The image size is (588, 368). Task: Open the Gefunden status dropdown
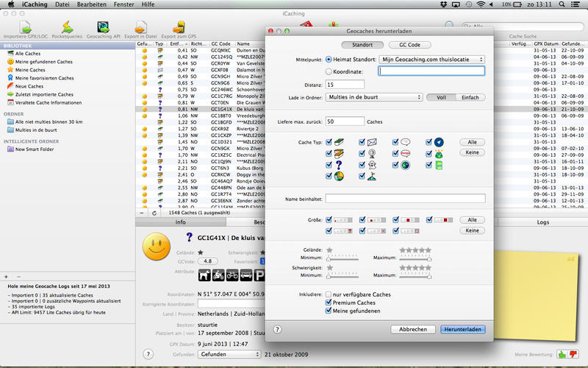[229, 354]
